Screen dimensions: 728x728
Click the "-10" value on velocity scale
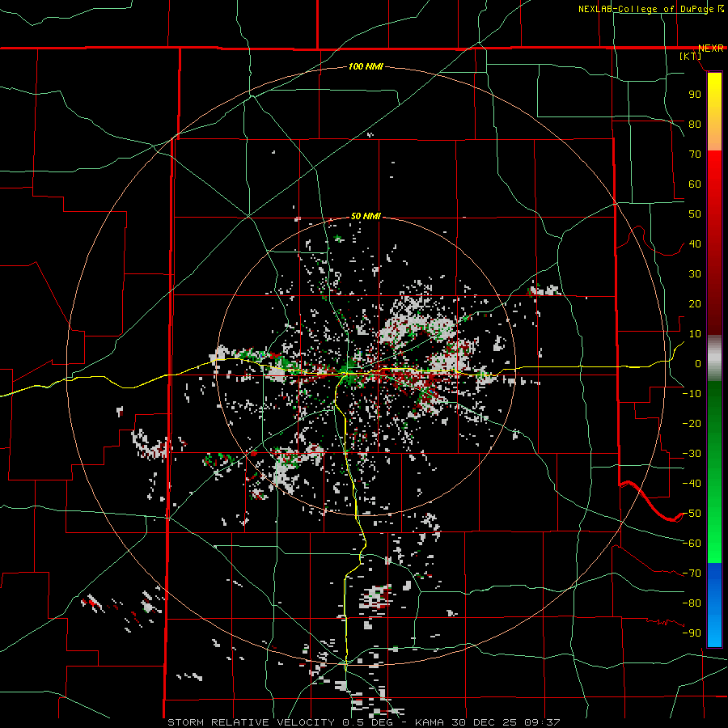point(692,394)
